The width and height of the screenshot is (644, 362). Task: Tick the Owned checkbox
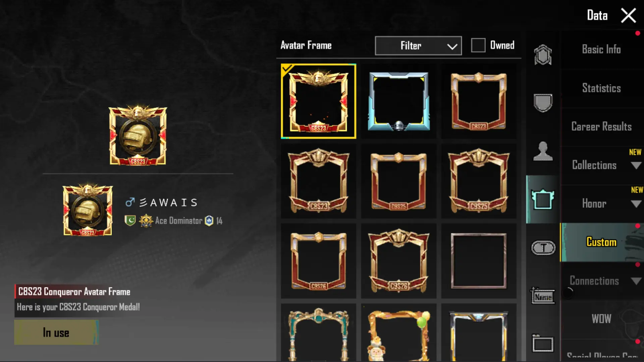pyautogui.click(x=478, y=45)
